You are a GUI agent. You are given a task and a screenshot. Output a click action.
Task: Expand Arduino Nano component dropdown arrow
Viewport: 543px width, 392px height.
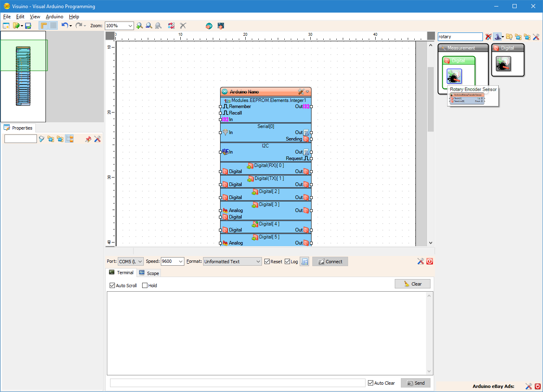[x=307, y=92]
